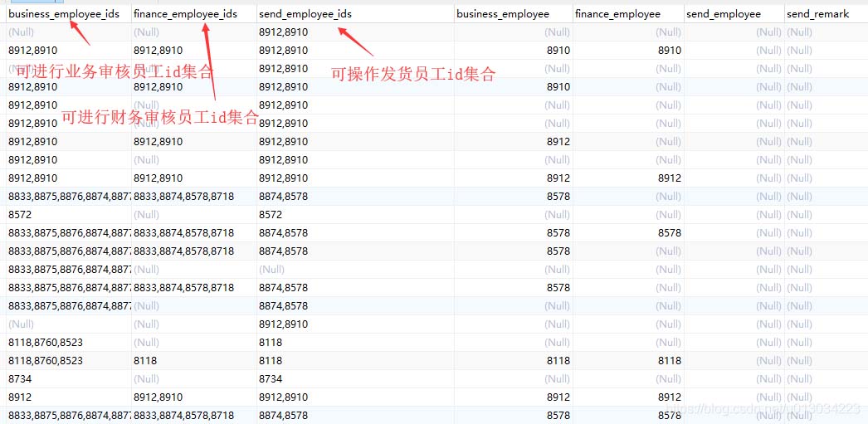Screen dimensions: 868x424
Task: Click the business_employee column header
Action: tap(513, 14)
